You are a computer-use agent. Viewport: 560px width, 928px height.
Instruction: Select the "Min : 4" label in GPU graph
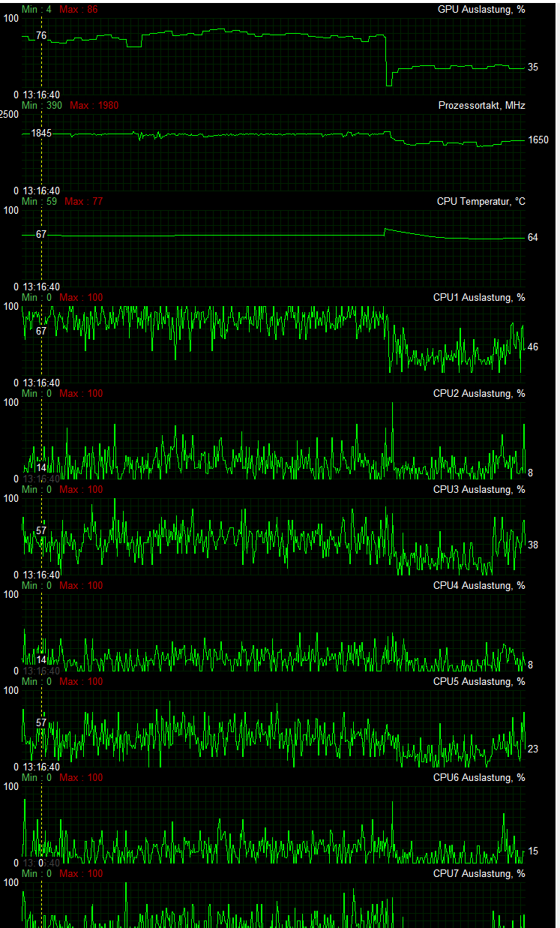(x=37, y=10)
